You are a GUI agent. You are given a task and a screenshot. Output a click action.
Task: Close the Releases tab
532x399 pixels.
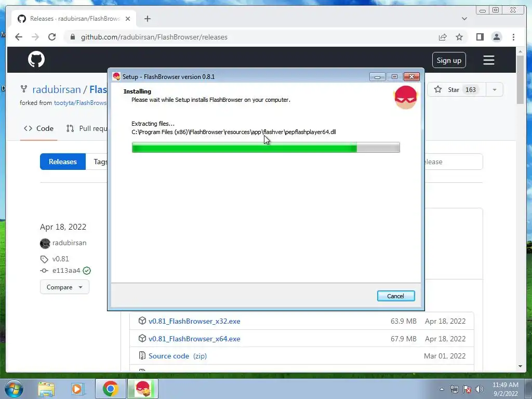[x=128, y=19]
